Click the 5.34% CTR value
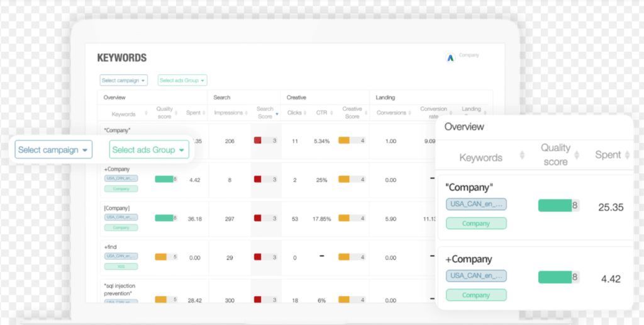 (x=321, y=141)
